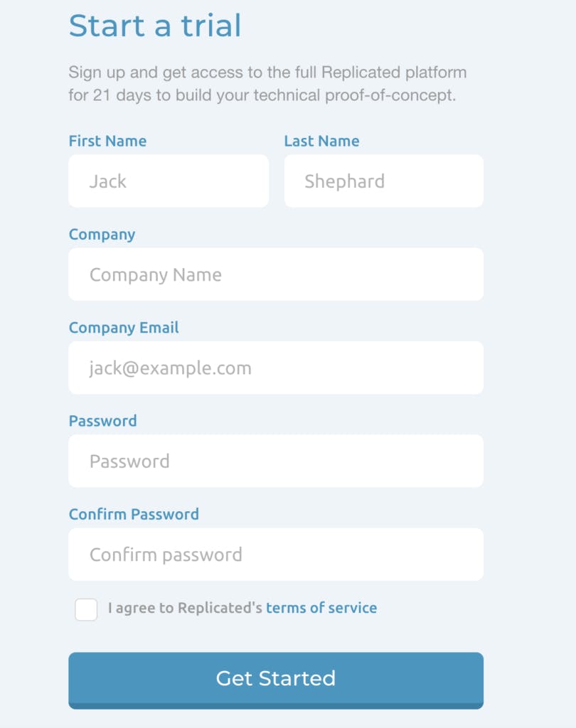Click the word "Replicated" in the description

click(361, 73)
